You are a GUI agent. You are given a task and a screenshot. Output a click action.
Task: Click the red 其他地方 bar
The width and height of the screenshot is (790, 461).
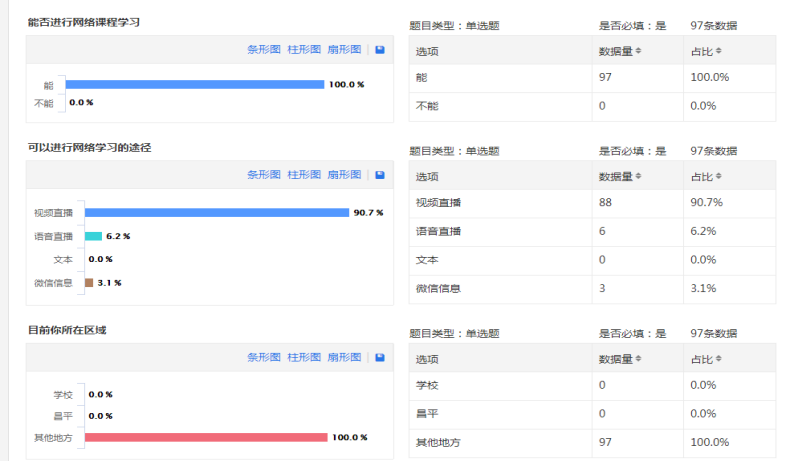coord(206,437)
